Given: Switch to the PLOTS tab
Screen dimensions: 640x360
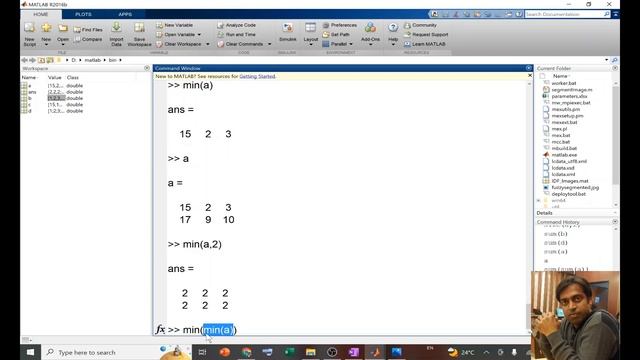Looking at the screenshot, I should pos(83,14).
